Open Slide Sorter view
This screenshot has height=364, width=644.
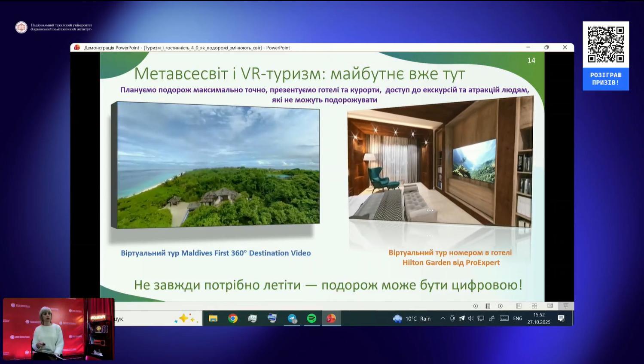click(x=534, y=306)
